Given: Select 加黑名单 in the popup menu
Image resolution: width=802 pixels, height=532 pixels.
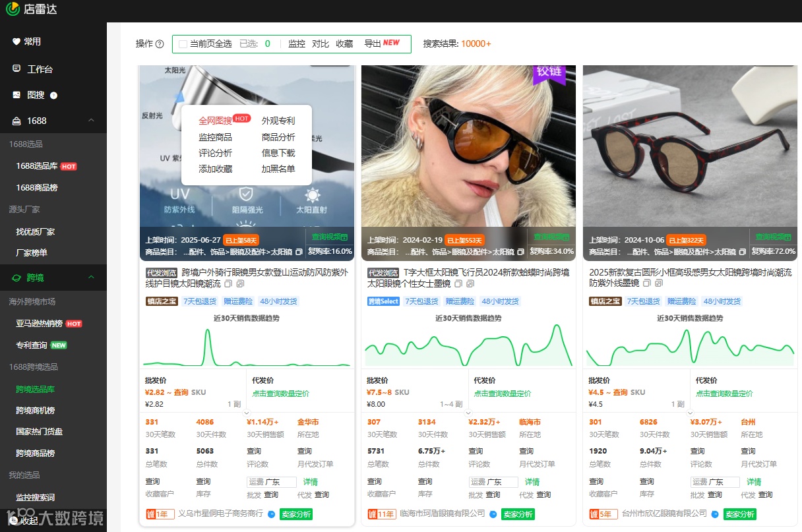Looking at the screenshot, I should coord(278,169).
